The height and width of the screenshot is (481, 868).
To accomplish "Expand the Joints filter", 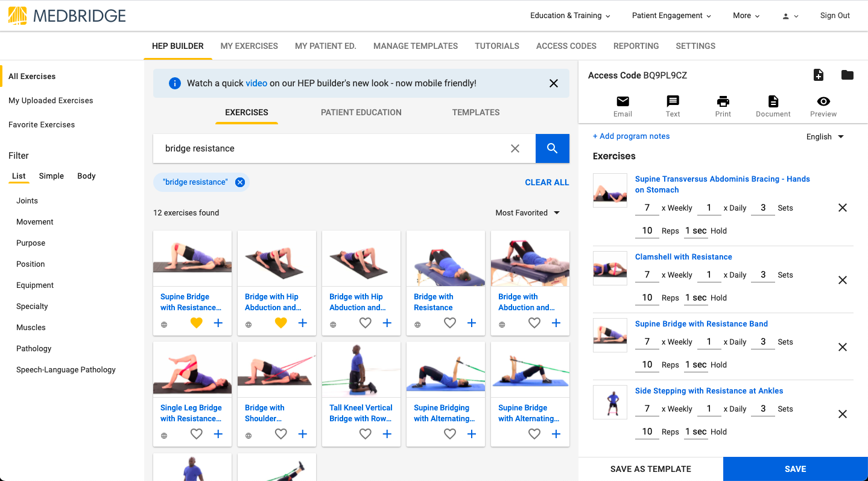I will tap(27, 200).
